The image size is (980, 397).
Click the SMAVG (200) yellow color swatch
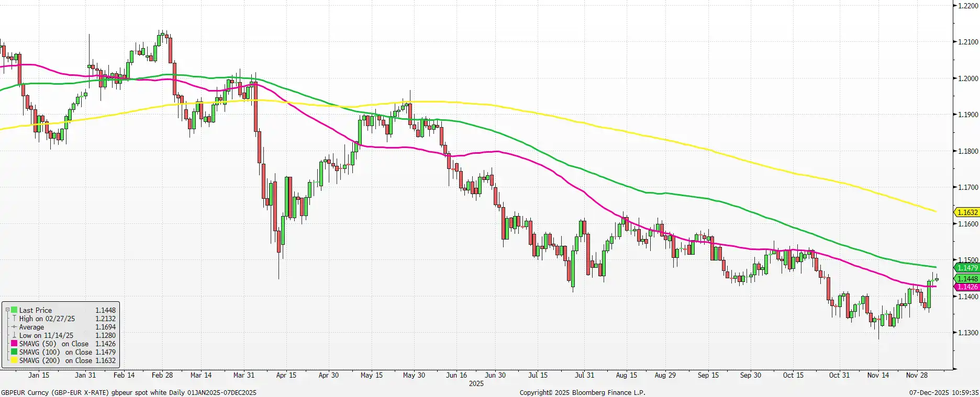click(14, 360)
